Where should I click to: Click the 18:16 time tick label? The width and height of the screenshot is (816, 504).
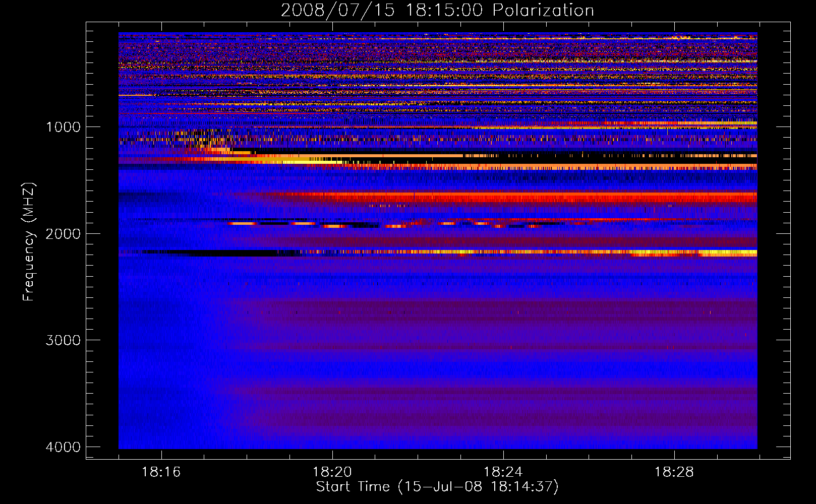pyautogui.click(x=161, y=472)
